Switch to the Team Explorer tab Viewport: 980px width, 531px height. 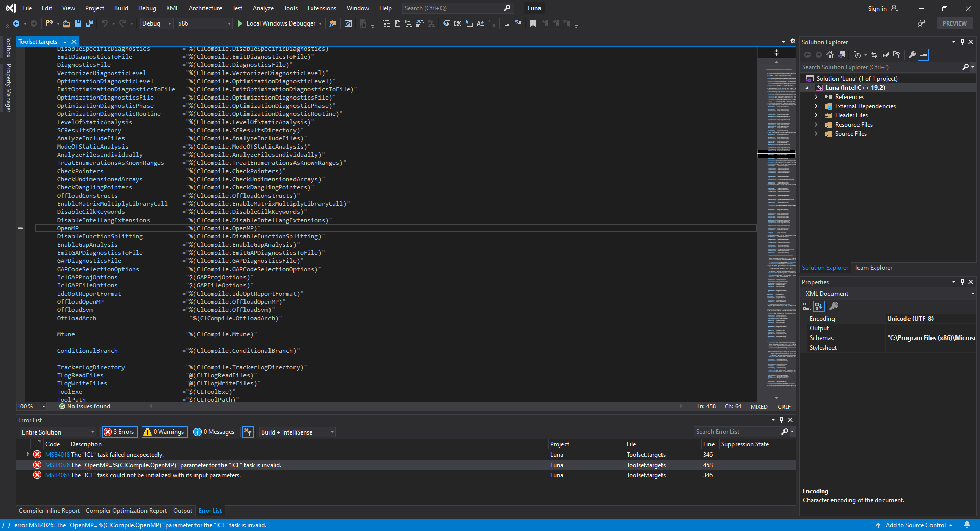pyautogui.click(x=873, y=267)
